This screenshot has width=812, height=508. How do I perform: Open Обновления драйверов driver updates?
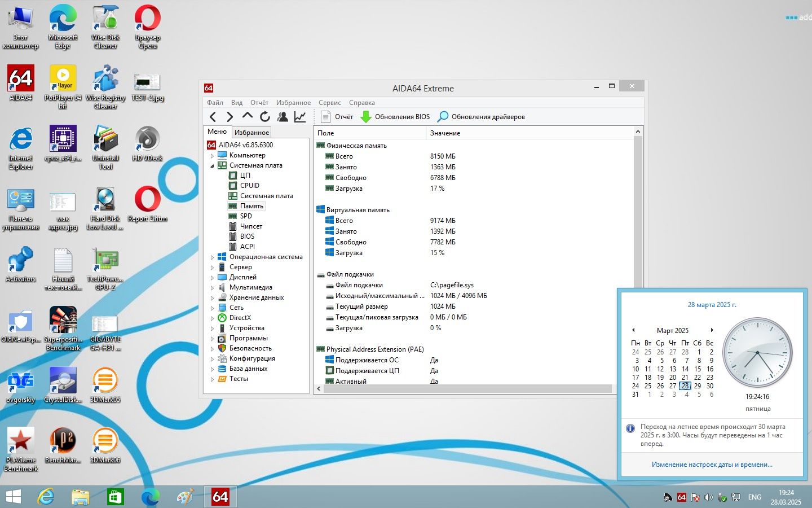[x=482, y=117]
